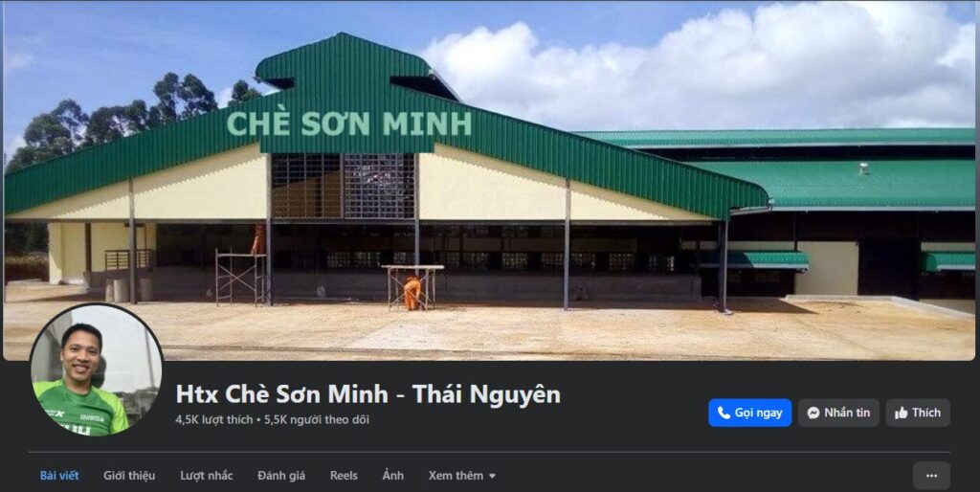Expand the Xem thêm dropdown
The height and width of the screenshot is (492, 980).
pyautogui.click(x=462, y=476)
